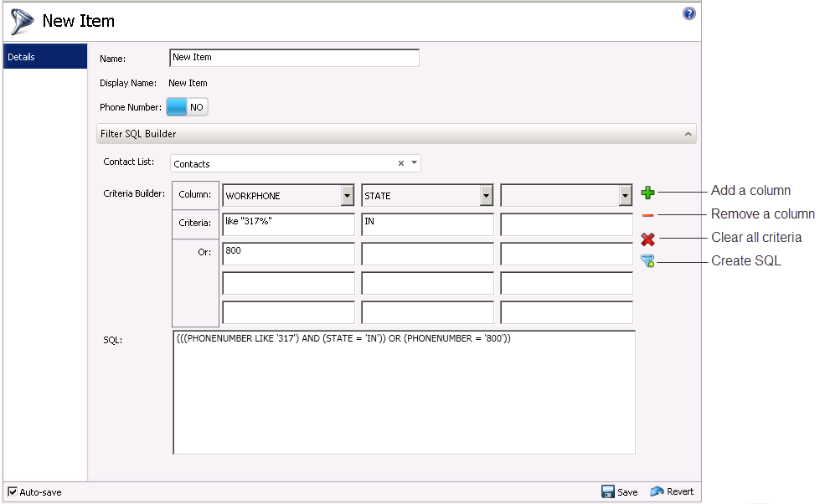Viewport: 820px width, 504px height.
Task: Select the Details tab
Action: [45, 57]
